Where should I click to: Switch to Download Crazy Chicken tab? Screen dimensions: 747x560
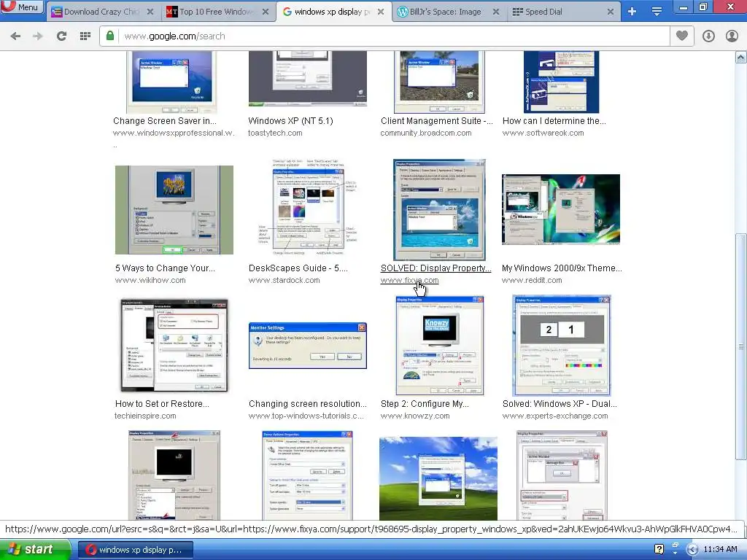[x=101, y=12]
